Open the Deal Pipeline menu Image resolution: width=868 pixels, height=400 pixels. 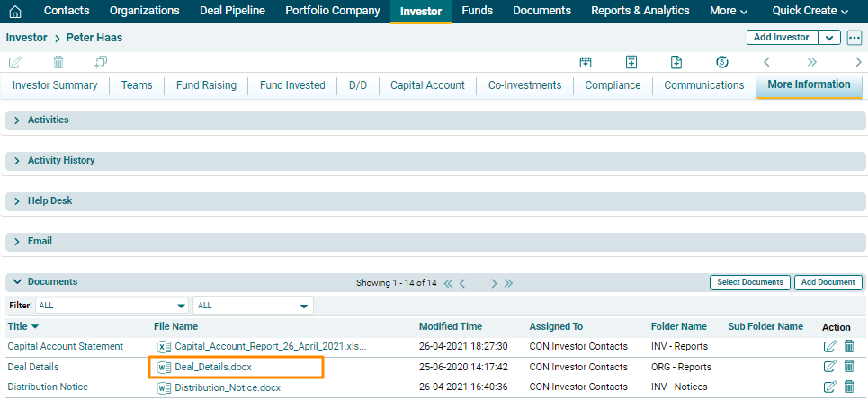coord(232,11)
